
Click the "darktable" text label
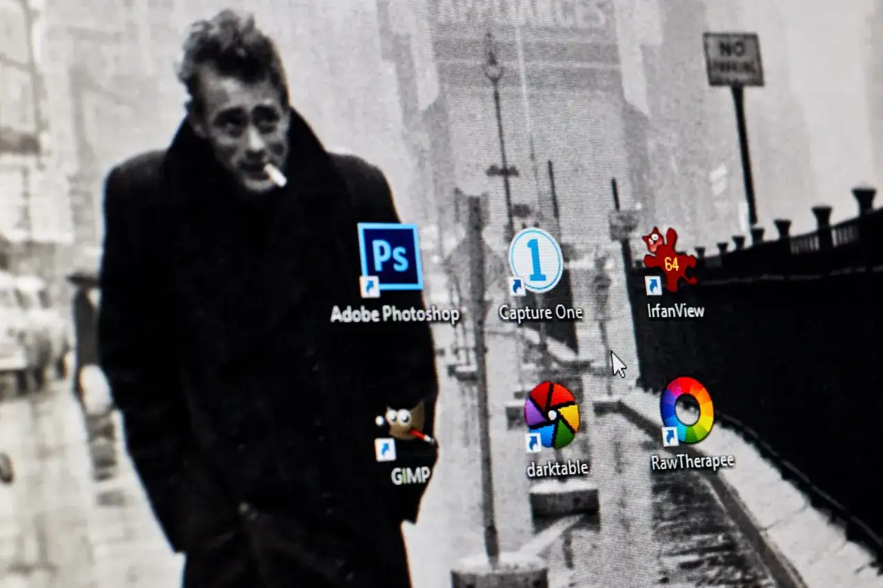click(x=557, y=469)
